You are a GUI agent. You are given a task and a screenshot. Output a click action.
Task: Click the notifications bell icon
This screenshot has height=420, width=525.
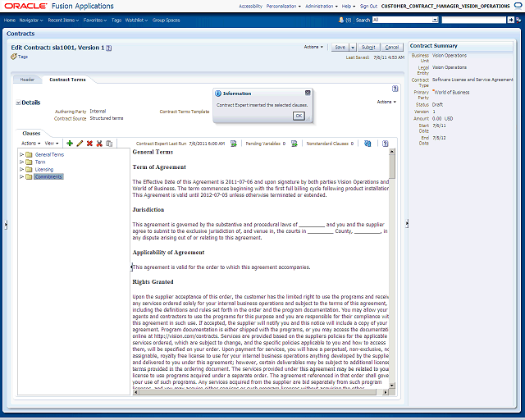(x=341, y=20)
